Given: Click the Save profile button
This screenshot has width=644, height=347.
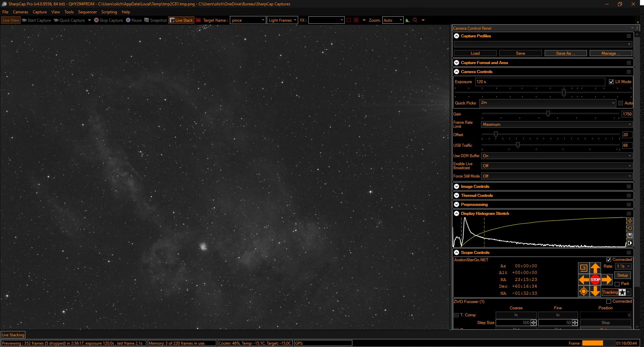Looking at the screenshot, I should coord(520,53).
